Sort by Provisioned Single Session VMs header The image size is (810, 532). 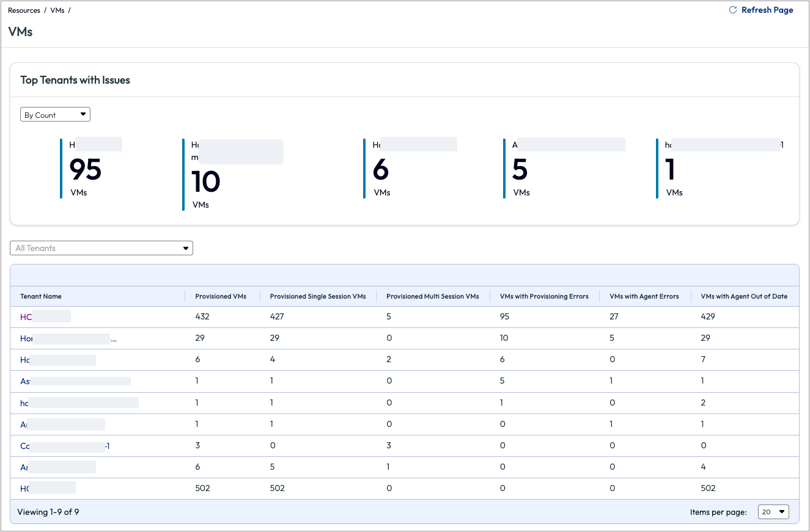click(318, 296)
